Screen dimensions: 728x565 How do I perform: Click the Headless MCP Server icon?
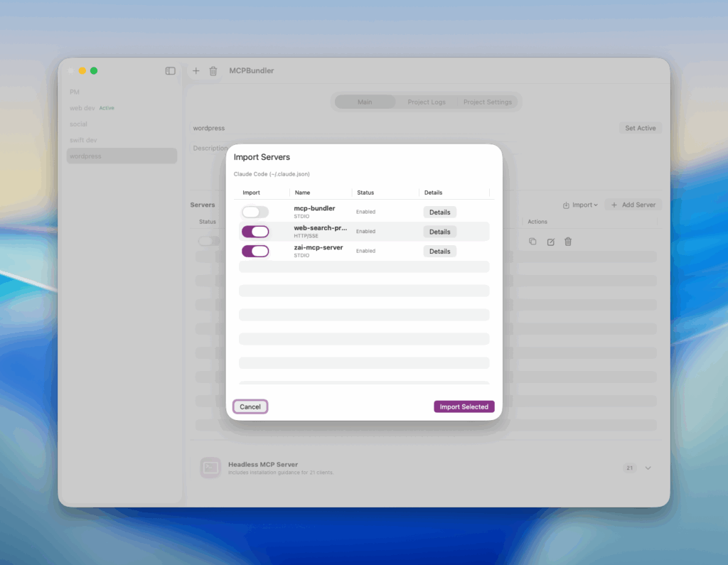(210, 468)
